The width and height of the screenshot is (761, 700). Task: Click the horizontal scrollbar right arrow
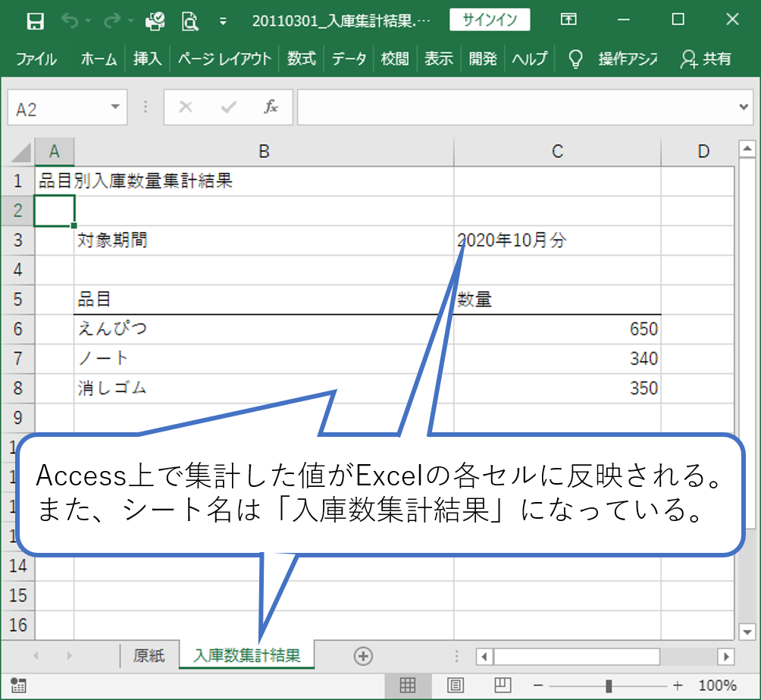pos(725,657)
